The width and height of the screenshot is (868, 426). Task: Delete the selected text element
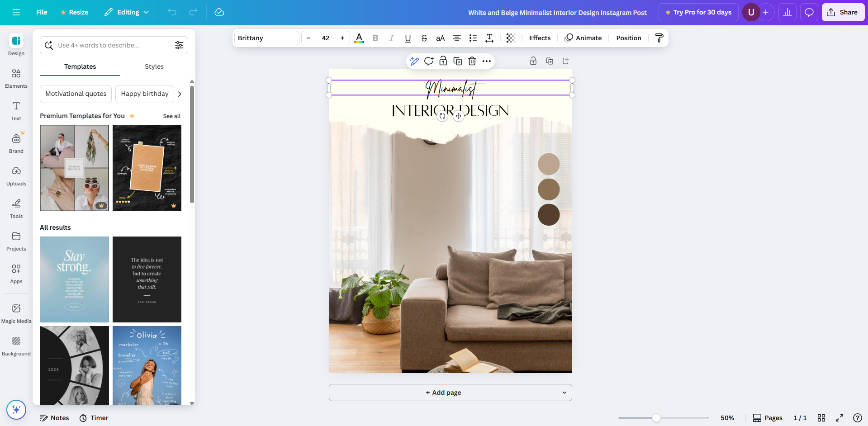(472, 61)
